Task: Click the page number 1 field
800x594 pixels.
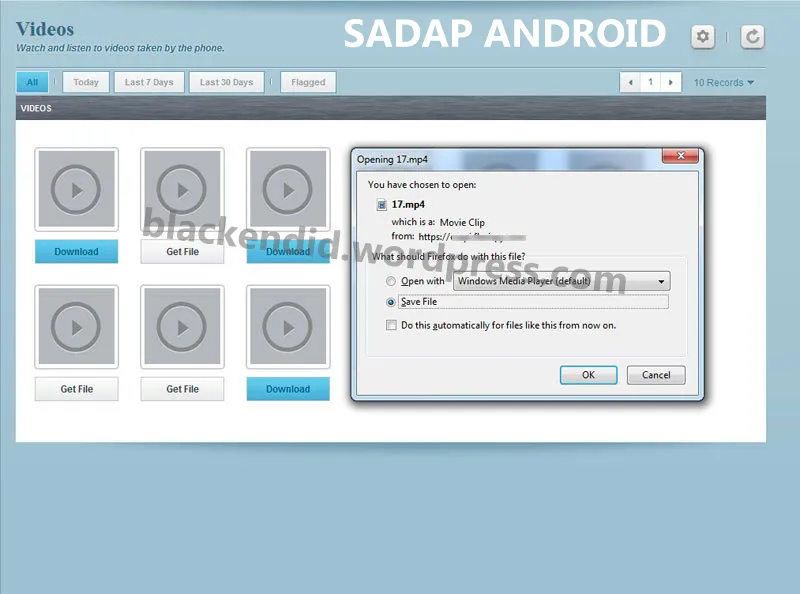Action: pos(651,82)
